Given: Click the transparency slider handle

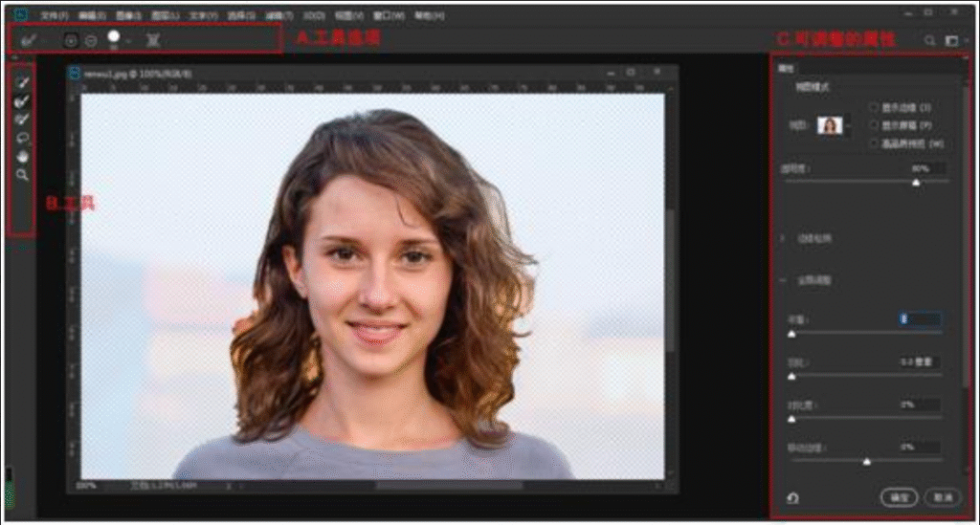Looking at the screenshot, I should (x=916, y=183).
